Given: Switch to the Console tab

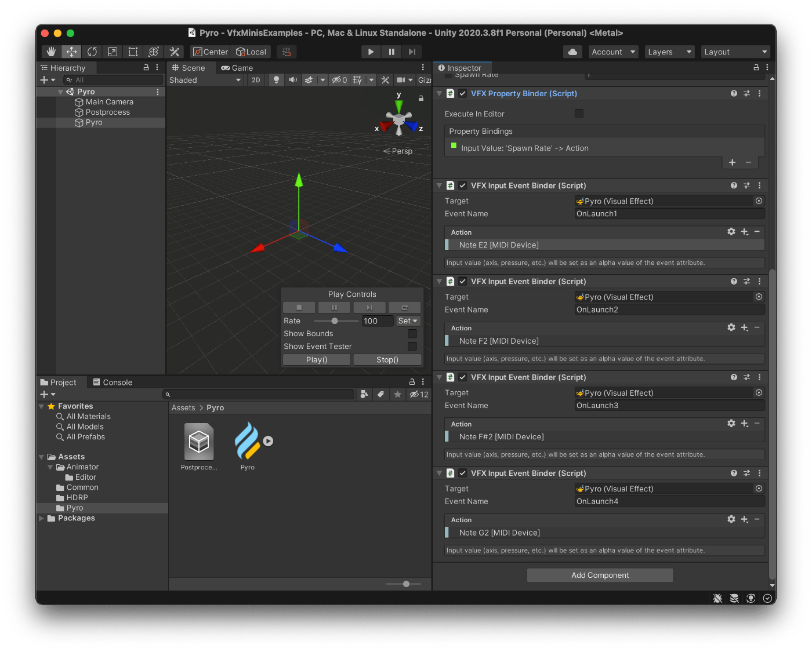Looking at the screenshot, I should pos(113,383).
